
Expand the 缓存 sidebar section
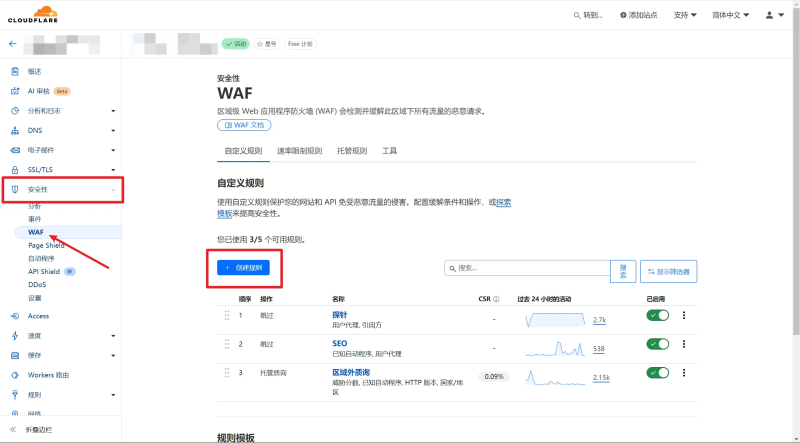113,356
